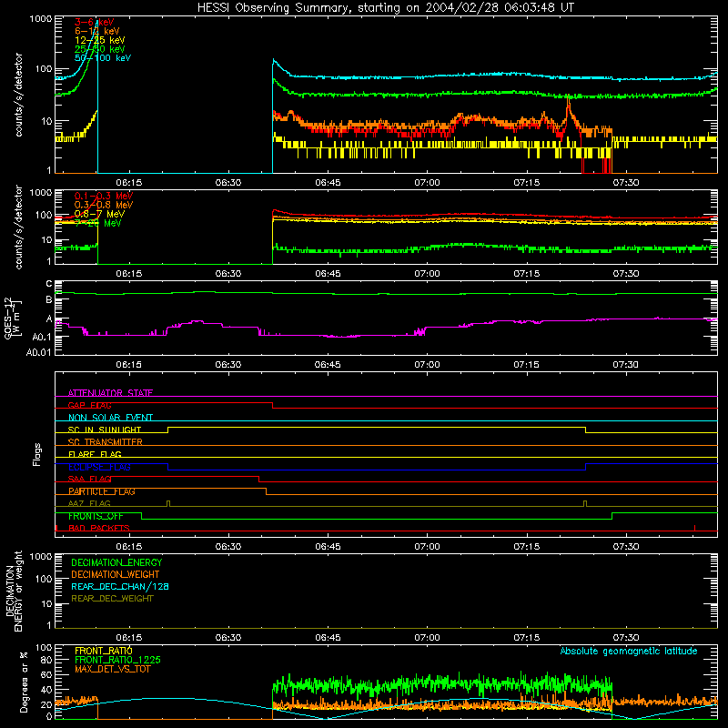The image size is (728, 728).
Task: Select the BAD_PACKETS flag label
Action: click(99, 529)
